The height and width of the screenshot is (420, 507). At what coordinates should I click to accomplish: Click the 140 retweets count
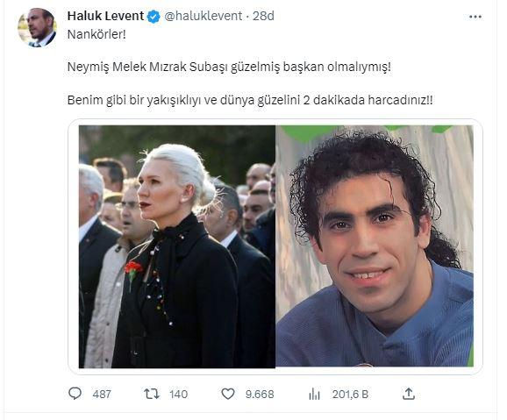178,395
